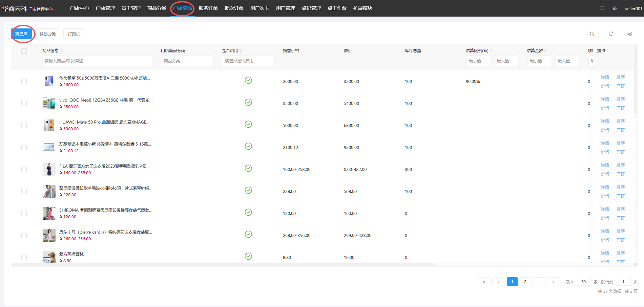Click the home icon in header
Viewport: 644px width, 307px height.
615,8
